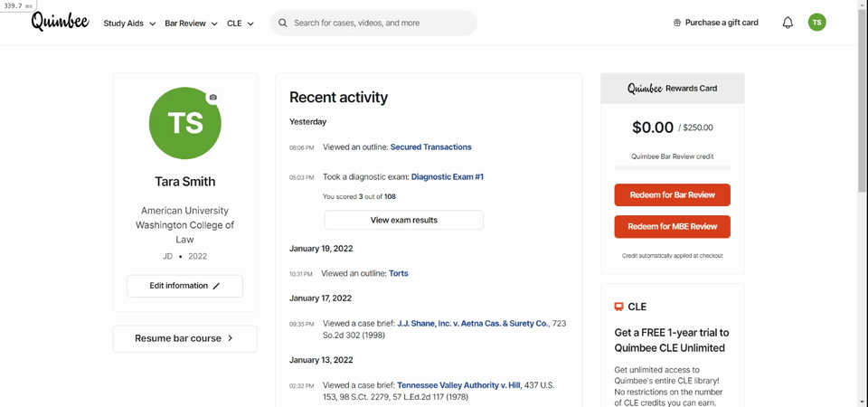Click the January 13, 2022 date heading
Screen dimensions: 868x407
tap(321, 360)
